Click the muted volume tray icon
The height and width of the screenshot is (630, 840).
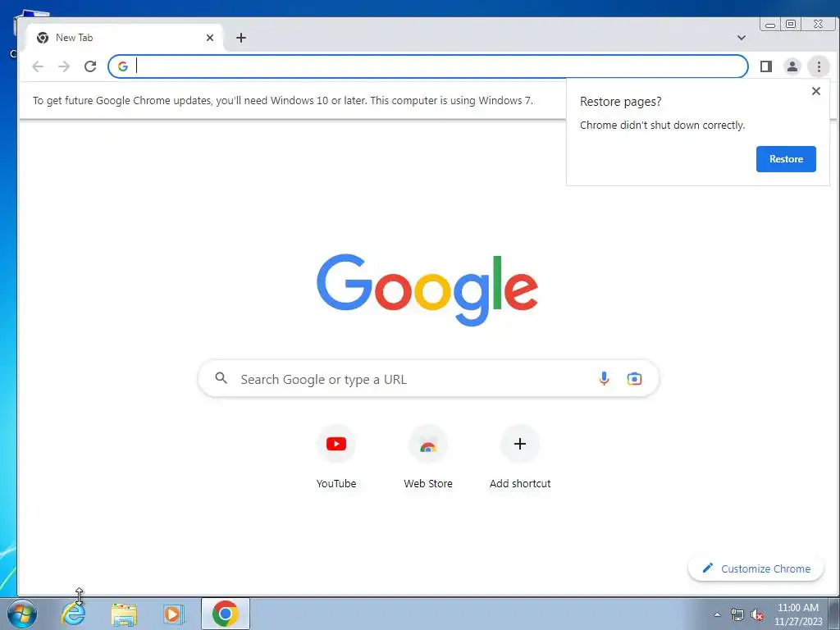(757, 614)
